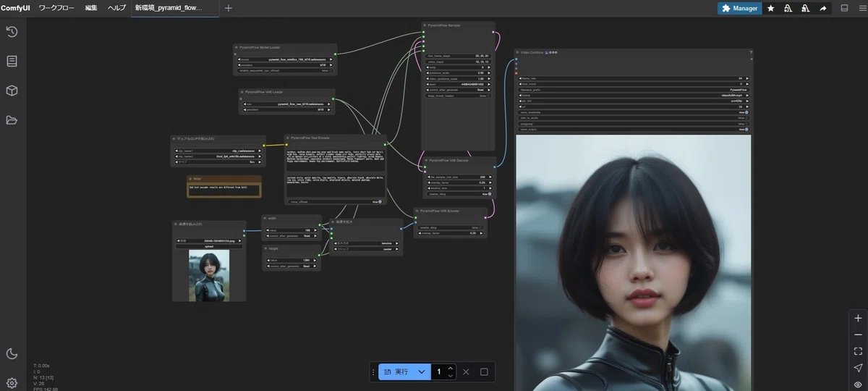Open precision dropdown in PyramidFlow Model Loader
Screen dimensions: 868x391
click(284, 65)
